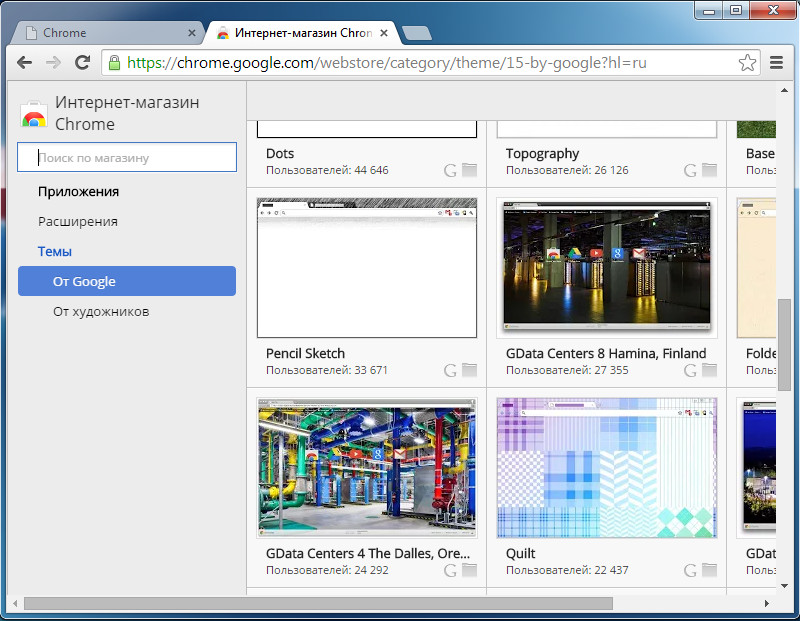The image size is (800, 621).
Task: Select the От художников subcategory
Action: pos(101,311)
